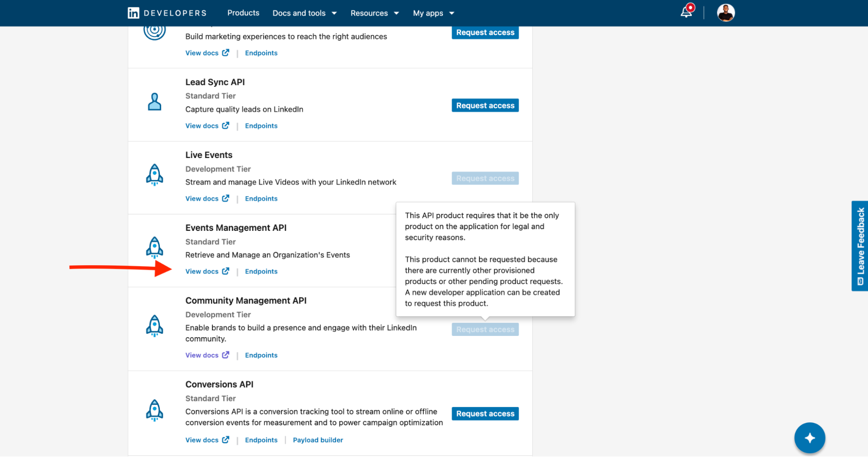
Task: Click Request access for marketing product at top
Action: (485, 33)
